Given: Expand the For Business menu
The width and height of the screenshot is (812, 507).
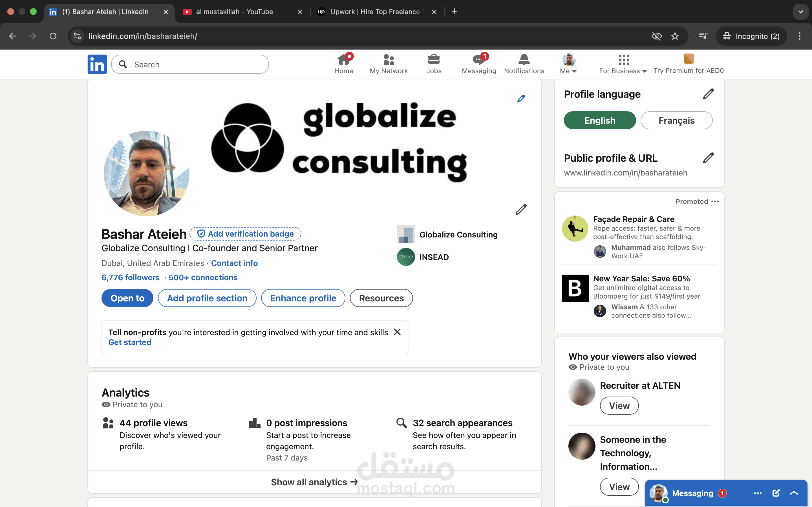Looking at the screenshot, I should (623, 64).
